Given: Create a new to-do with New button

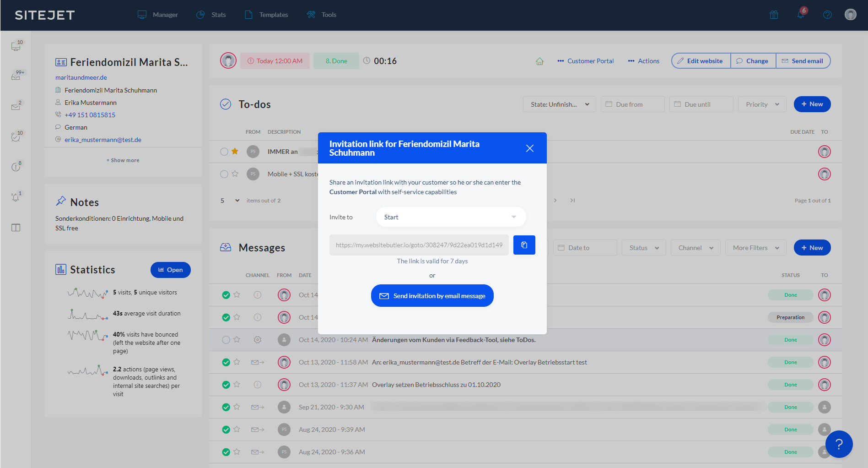Looking at the screenshot, I should point(812,104).
